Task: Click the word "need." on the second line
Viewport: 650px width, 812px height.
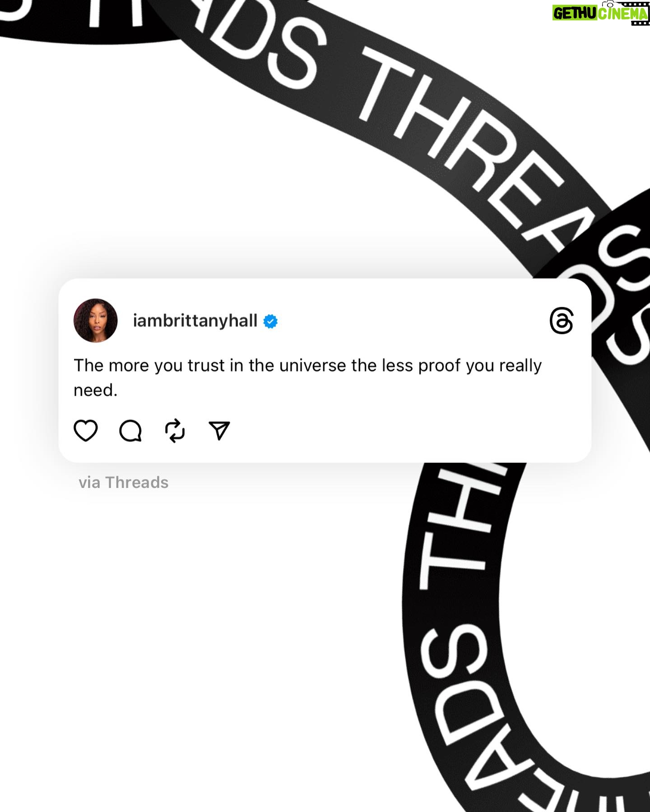Action: [95, 390]
